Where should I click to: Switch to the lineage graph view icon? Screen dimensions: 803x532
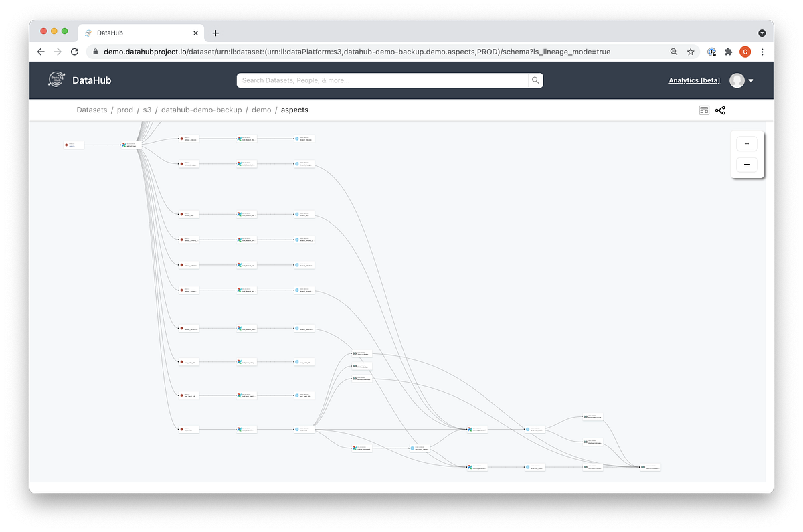coord(720,110)
